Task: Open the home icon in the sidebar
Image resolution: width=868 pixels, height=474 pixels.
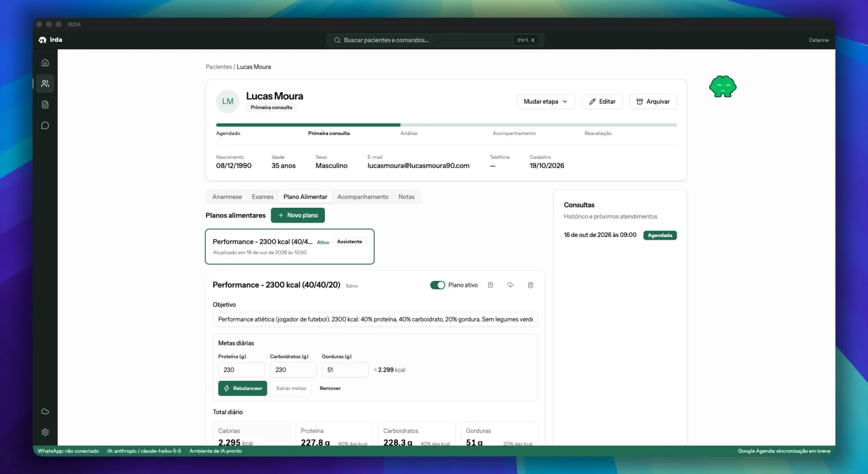Action: click(45, 63)
